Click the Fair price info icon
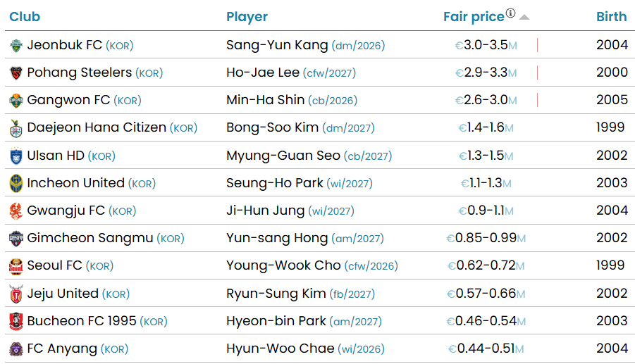The height and width of the screenshot is (364, 635). [511, 14]
